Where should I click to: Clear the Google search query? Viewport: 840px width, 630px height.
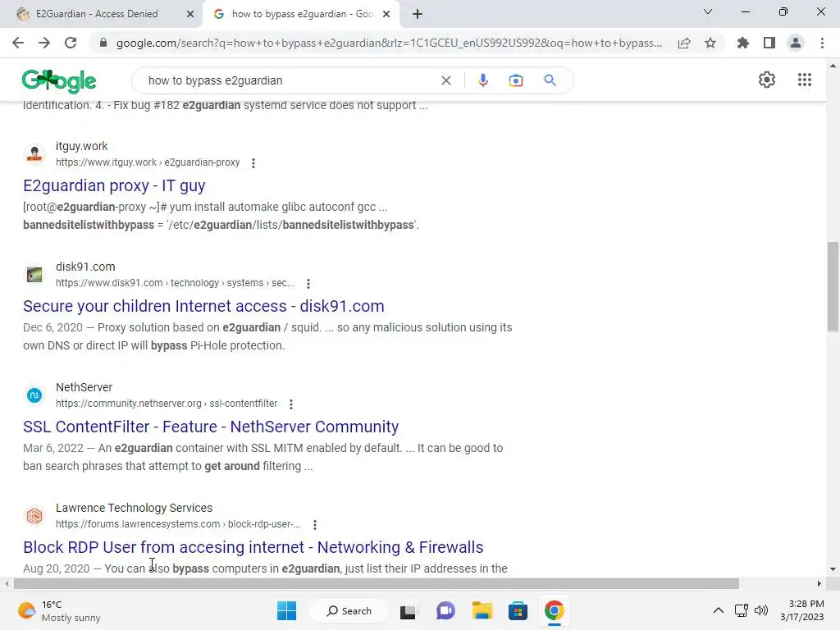pos(445,80)
